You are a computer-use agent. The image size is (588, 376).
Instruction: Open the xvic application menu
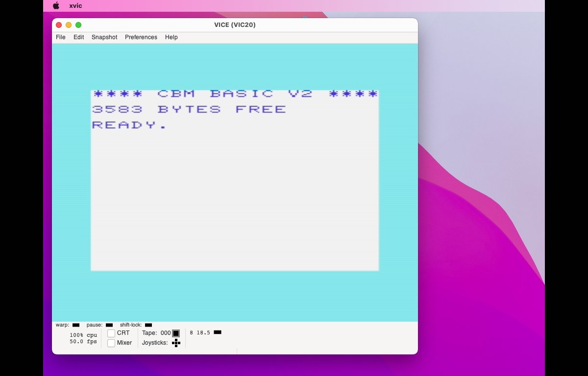pyautogui.click(x=75, y=6)
